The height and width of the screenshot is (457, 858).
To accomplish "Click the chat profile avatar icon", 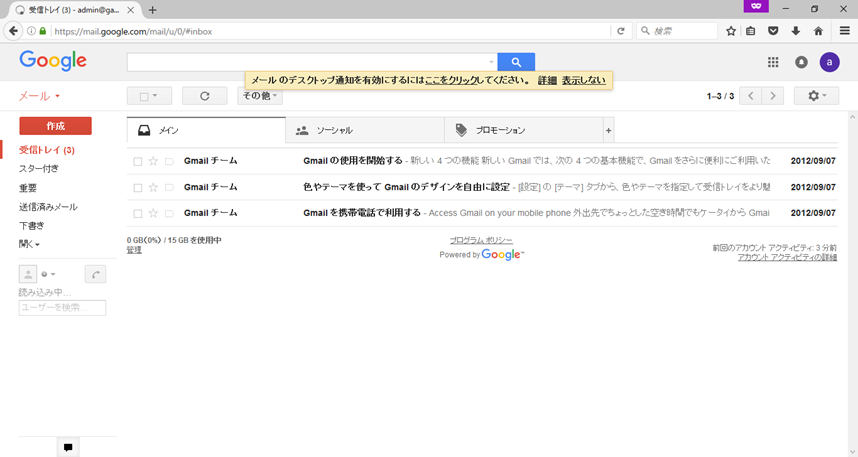I will click(28, 274).
